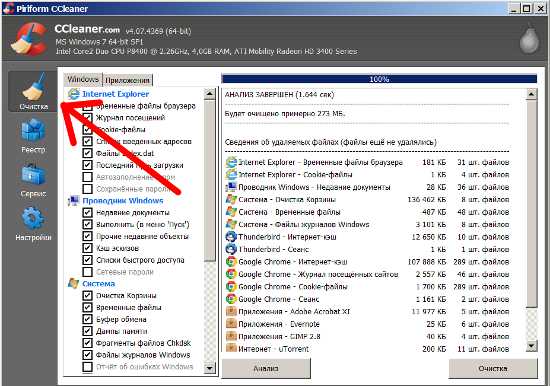Click the Piriform pear icon

click(529, 39)
